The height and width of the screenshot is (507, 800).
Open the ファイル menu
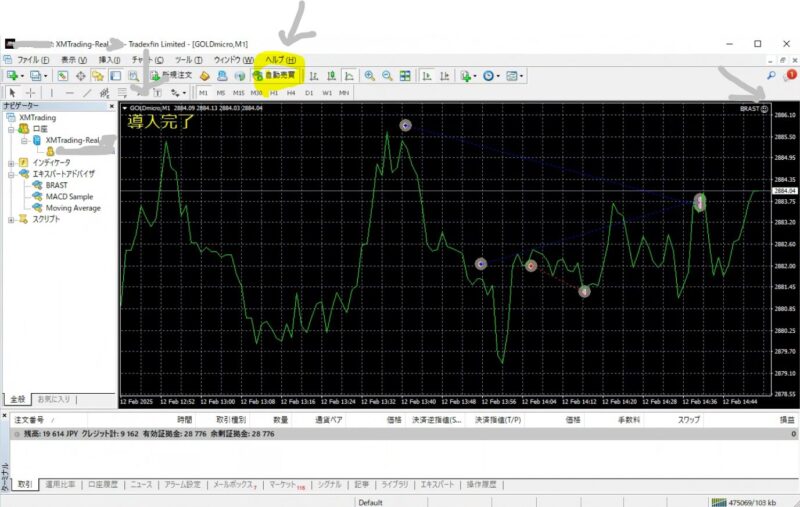tap(33, 60)
